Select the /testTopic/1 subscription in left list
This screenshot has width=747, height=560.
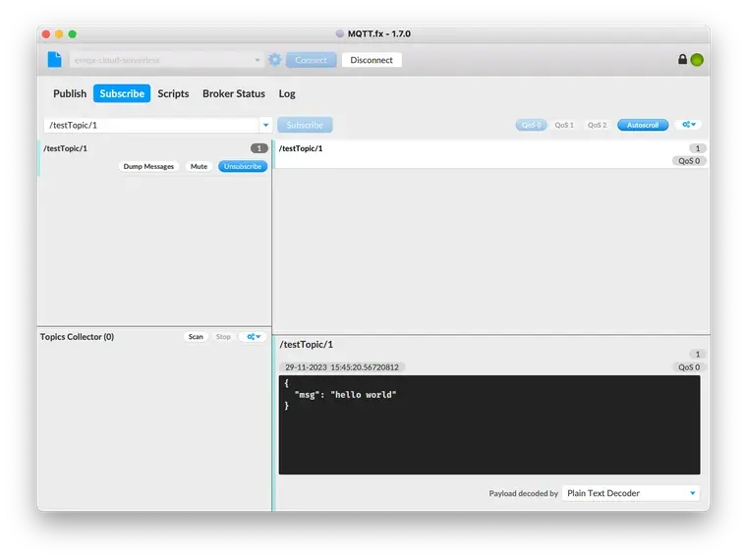pos(154,157)
